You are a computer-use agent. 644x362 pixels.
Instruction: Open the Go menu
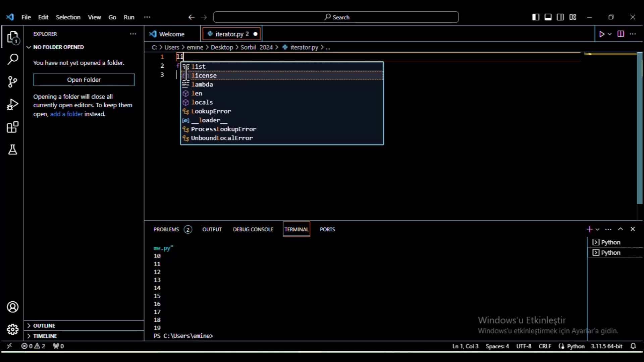coord(112,17)
